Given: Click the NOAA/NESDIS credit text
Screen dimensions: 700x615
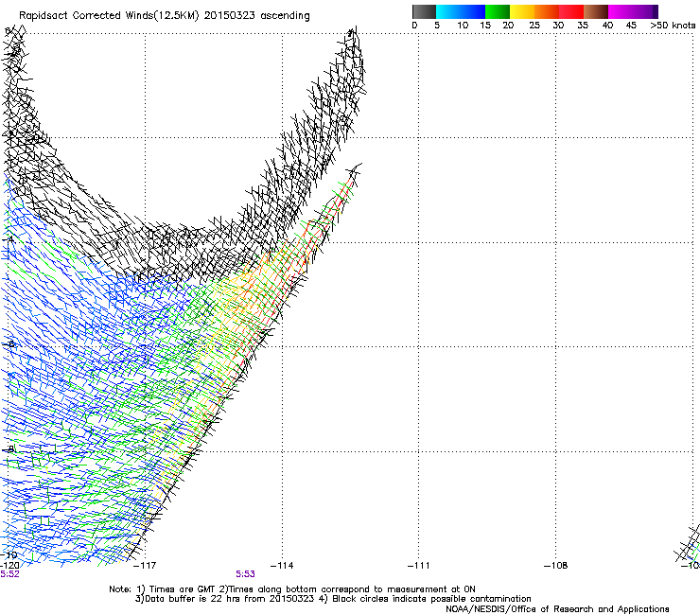Looking at the screenshot, I should 557,609.
